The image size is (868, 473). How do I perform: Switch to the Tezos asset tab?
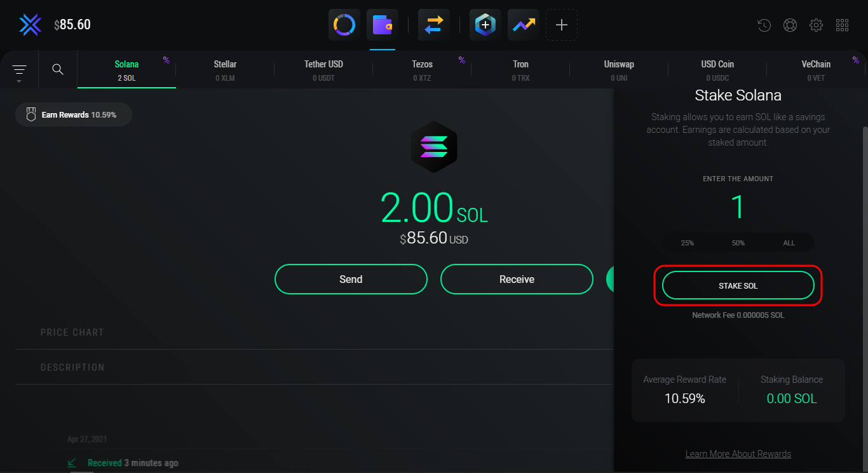tap(422, 70)
